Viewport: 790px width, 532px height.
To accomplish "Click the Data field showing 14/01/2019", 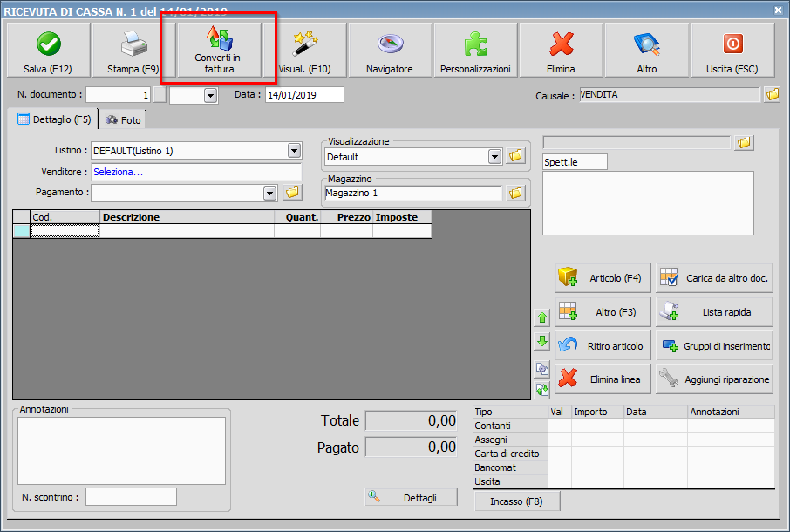I will tap(304, 95).
